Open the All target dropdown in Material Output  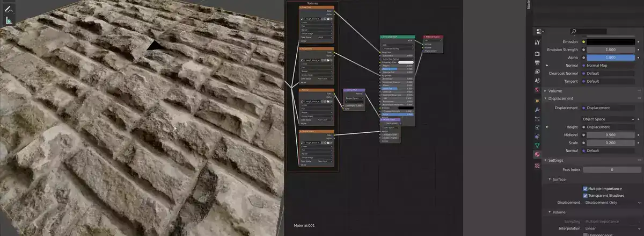434,40
